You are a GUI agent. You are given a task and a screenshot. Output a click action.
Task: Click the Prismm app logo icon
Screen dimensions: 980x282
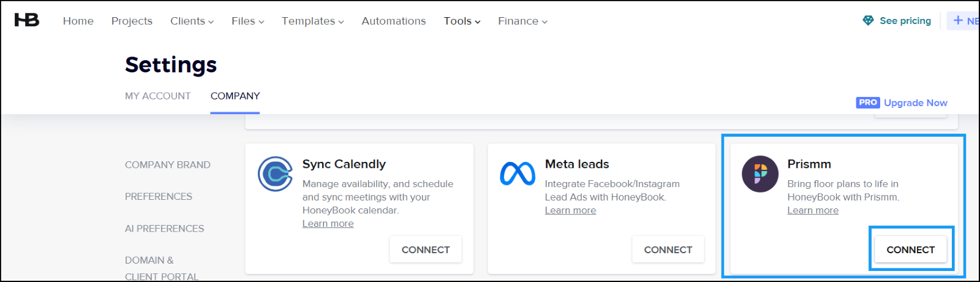click(x=760, y=174)
